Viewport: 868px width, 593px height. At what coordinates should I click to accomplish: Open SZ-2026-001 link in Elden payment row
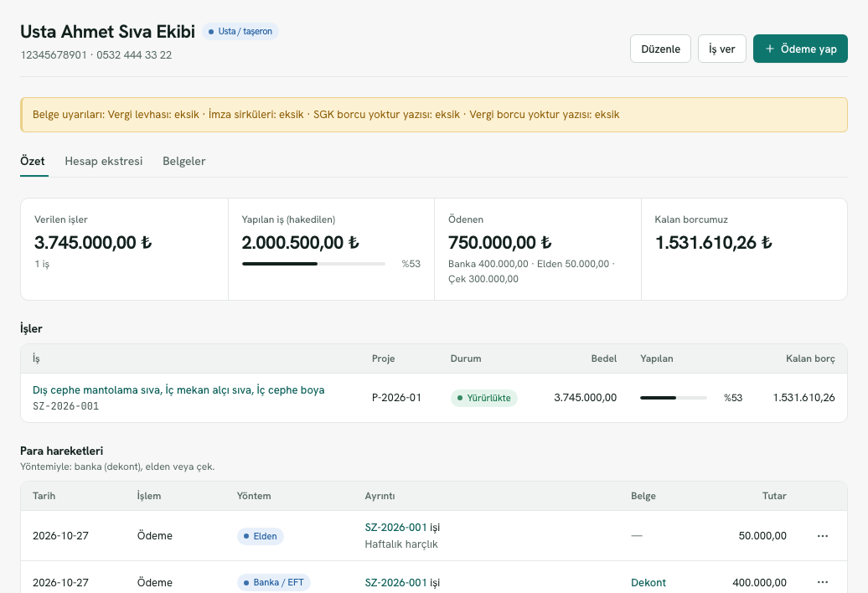[x=395, y=527]
